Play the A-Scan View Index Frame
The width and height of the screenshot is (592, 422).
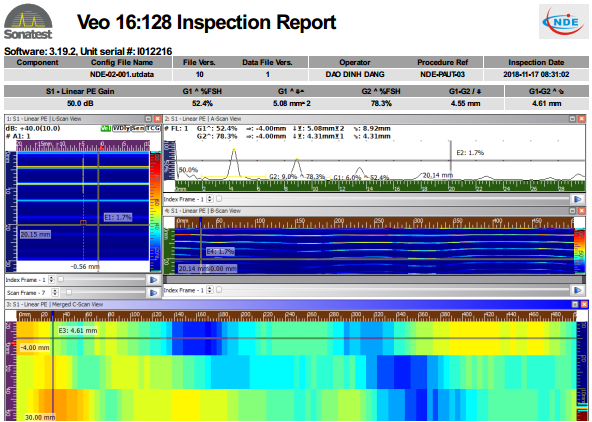[578, 199]
